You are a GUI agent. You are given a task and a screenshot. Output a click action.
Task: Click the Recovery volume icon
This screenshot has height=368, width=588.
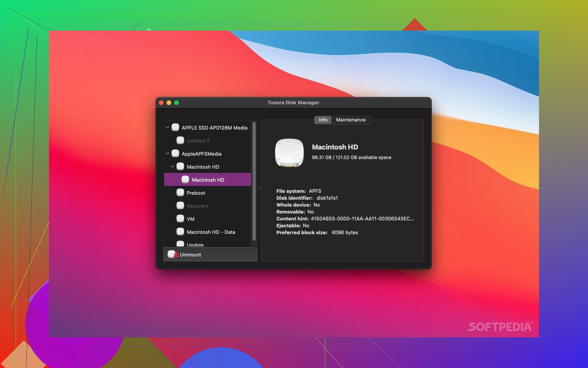click(180, 205)
